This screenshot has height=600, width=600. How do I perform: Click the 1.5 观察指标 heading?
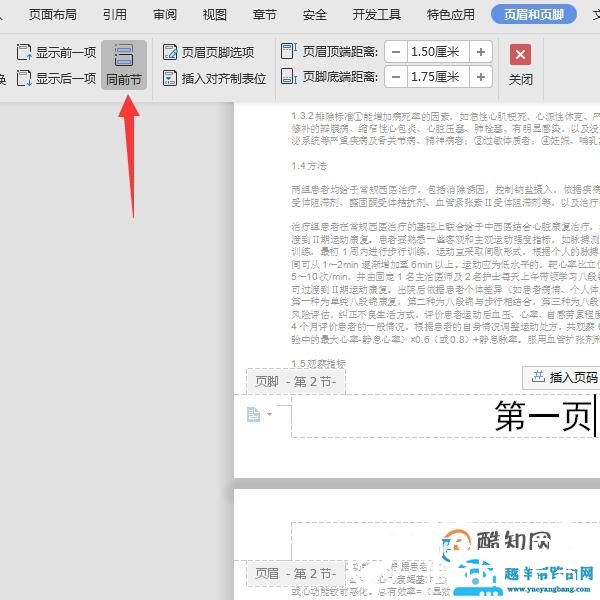pos(318,364)
